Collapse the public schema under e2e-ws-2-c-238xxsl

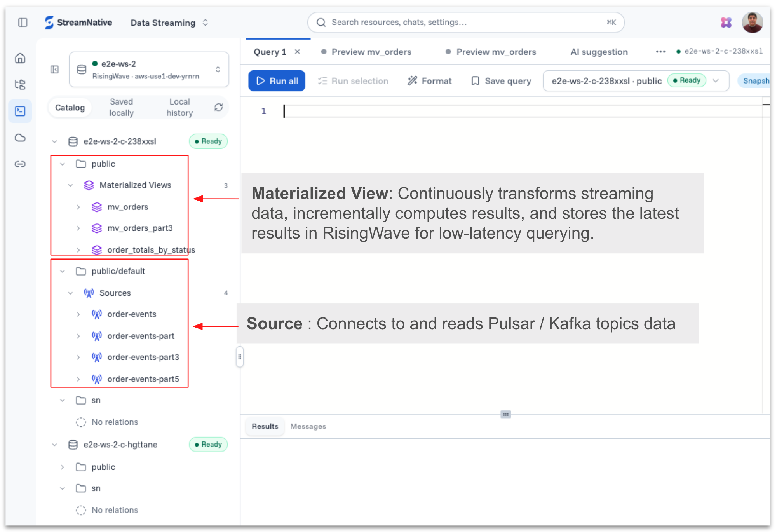[63, 164]
